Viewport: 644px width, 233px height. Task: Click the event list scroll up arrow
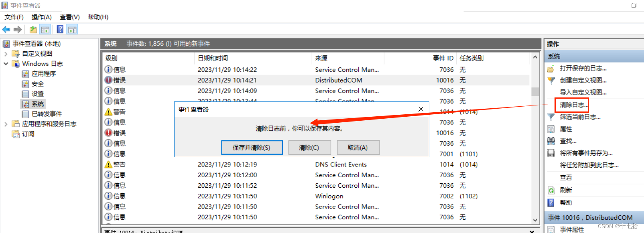pos(535,57)
